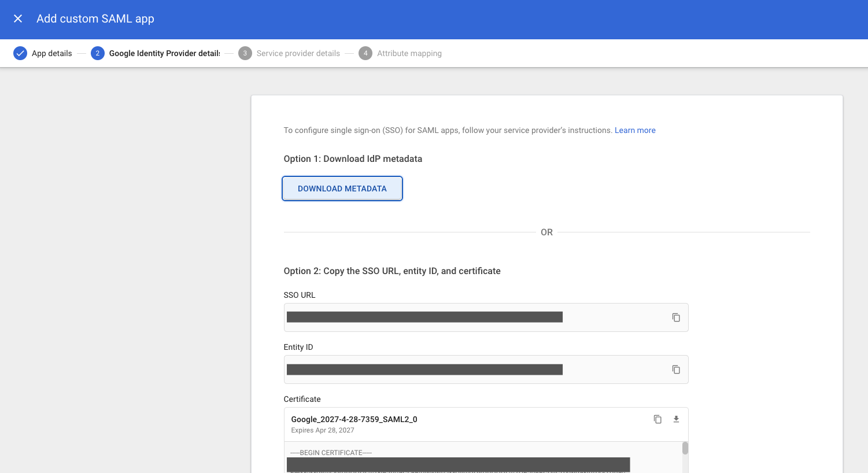Click the certificate box scrollbar

pyautogui.click(x=685, y=449)
